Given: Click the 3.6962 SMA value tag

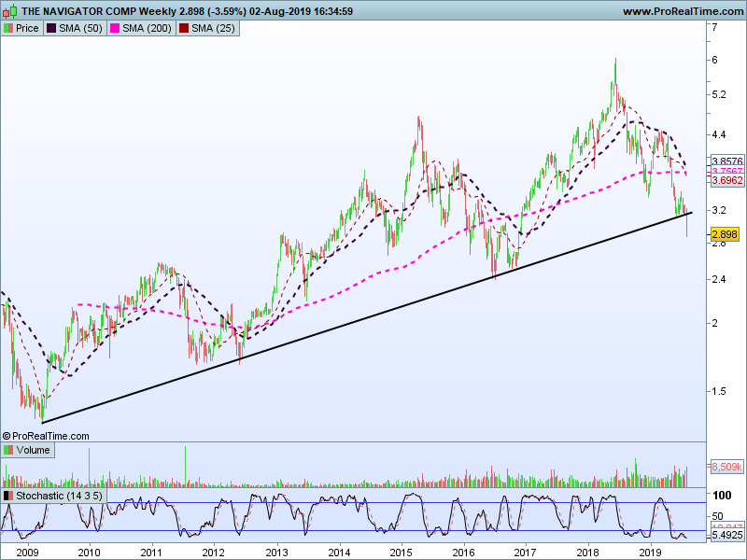Looking at the screenshot, I should (x=727, y=180).
